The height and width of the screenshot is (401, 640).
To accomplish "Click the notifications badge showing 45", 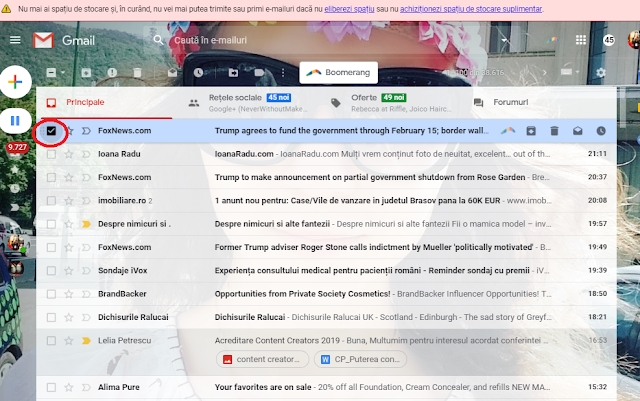I will point(609,40).
